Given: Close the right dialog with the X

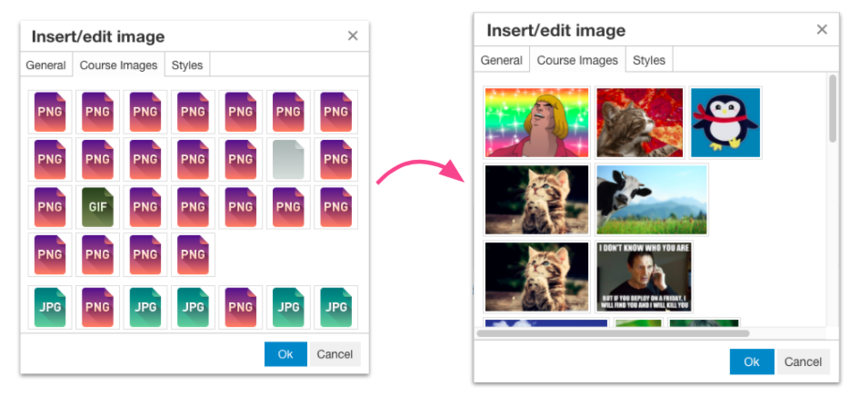Looking at the screenshot, I should (x=822, y=30).
